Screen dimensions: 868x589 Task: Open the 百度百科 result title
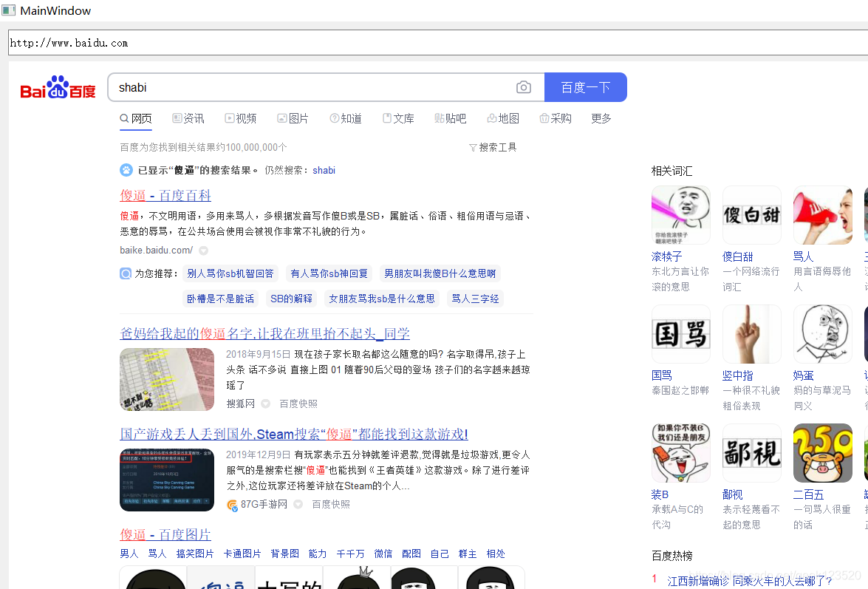(x=165, y=195)
